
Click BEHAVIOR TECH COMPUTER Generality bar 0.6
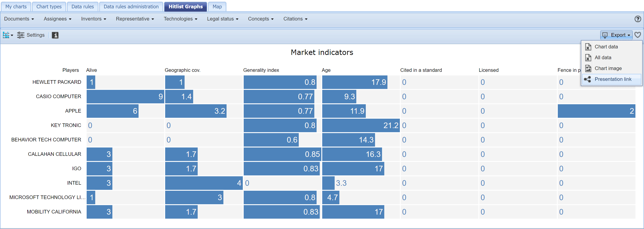point(271,140)
